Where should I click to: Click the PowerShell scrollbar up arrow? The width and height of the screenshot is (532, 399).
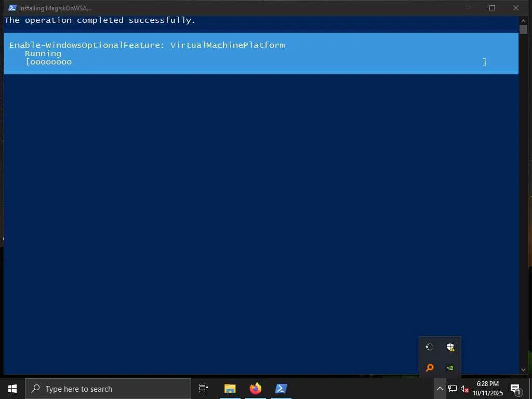[x=523, y=20]
